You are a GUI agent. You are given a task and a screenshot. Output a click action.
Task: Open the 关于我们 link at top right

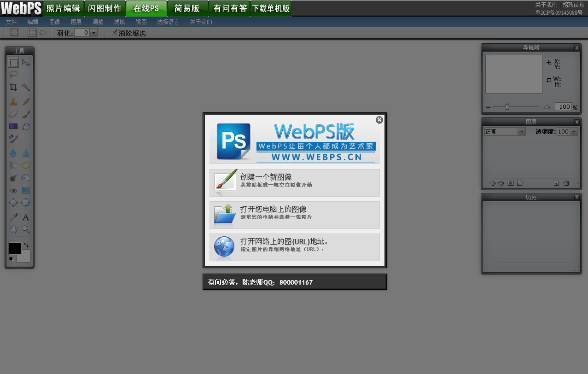546,5
